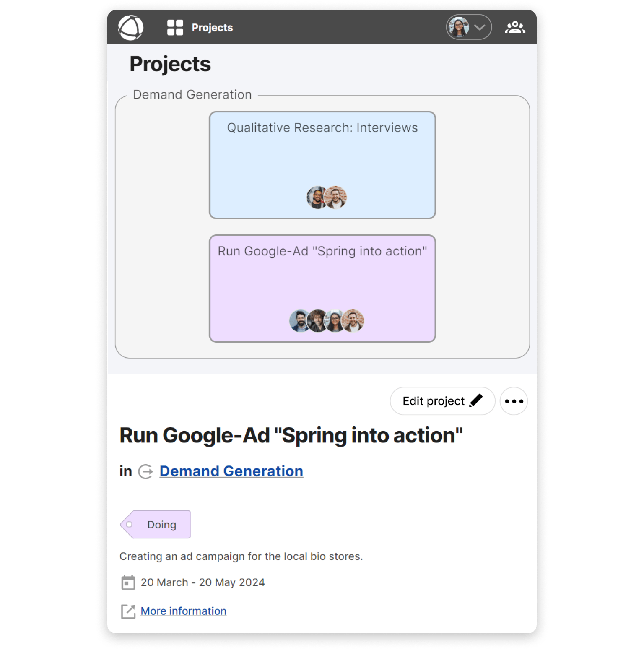Open the More information link
Image resolution: width=644 pixels, height=650 pixels.
click(x=183, y=611)
